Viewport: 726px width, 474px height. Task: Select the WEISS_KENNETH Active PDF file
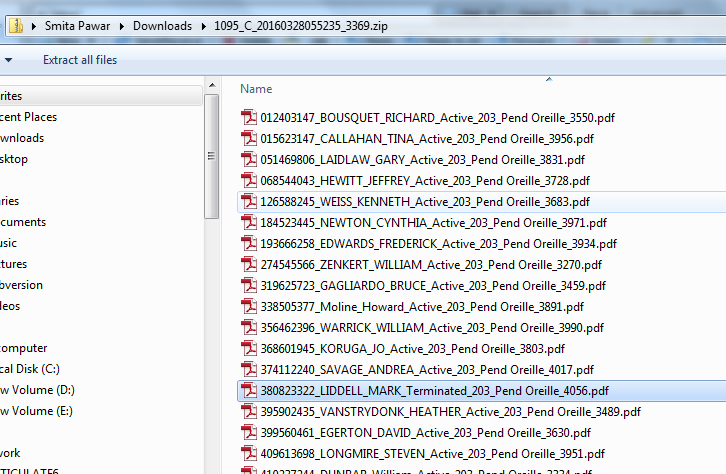coord(425,201)
